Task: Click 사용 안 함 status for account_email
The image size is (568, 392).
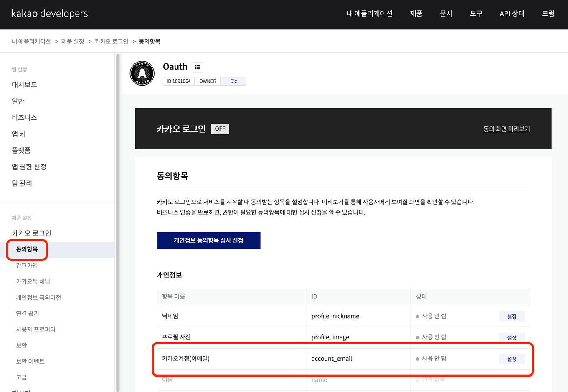Action: [x=431, y=359]
